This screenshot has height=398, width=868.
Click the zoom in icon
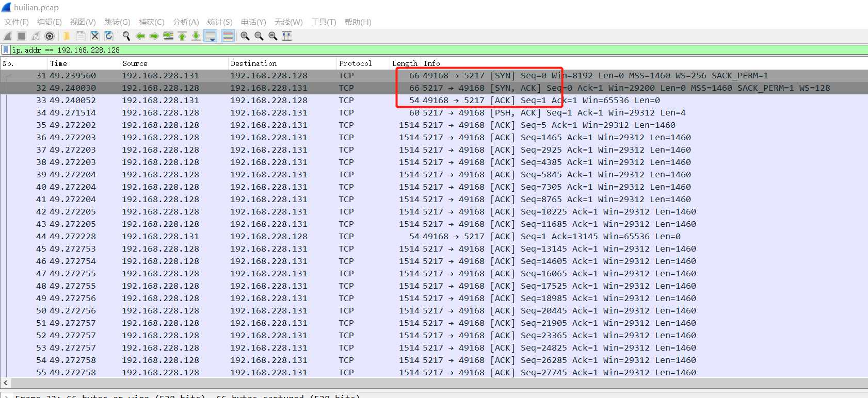(245, 36)
